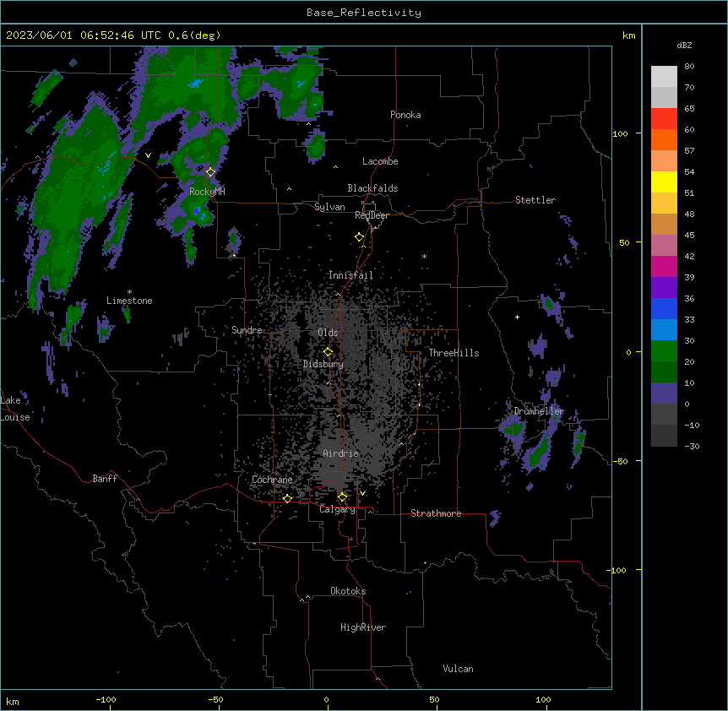
Task: Click the Banff town label
Action: (x=105, y=479)
